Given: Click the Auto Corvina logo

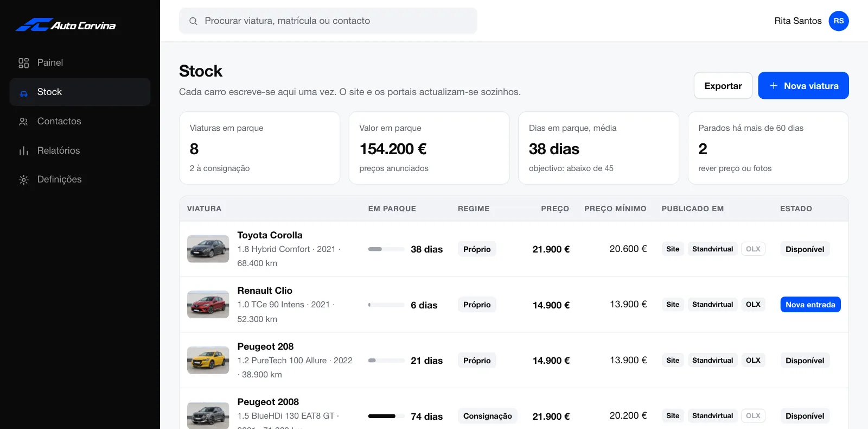Looking at the screenshot, I should (66, 25).
